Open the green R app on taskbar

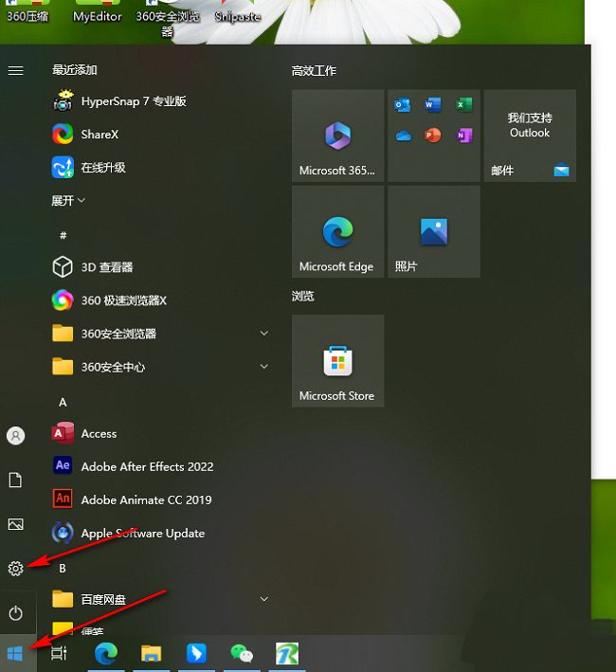pyautogui.click(x=287, y=654)
